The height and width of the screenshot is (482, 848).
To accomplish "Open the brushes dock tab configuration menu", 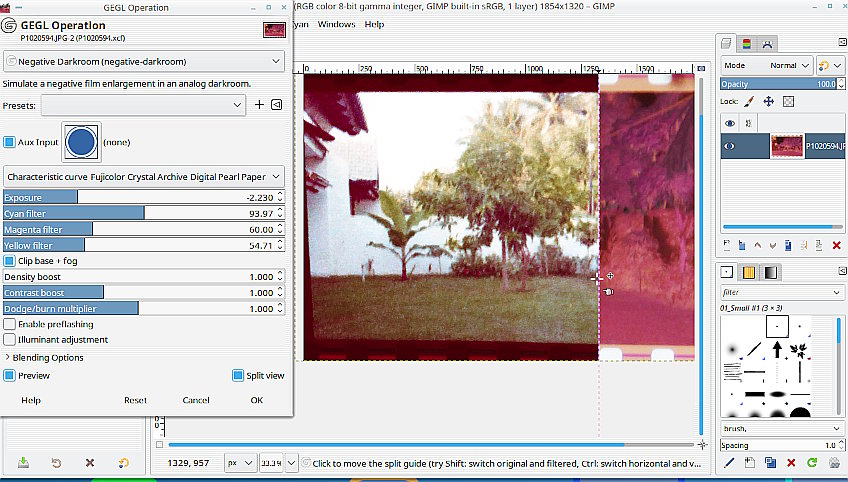I will 842,270.
